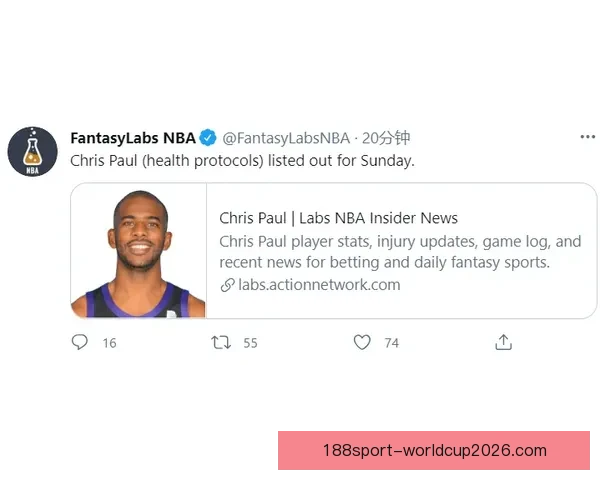Open the three-dot more options menu
The image size is (600, 480).
pos(587,137)
